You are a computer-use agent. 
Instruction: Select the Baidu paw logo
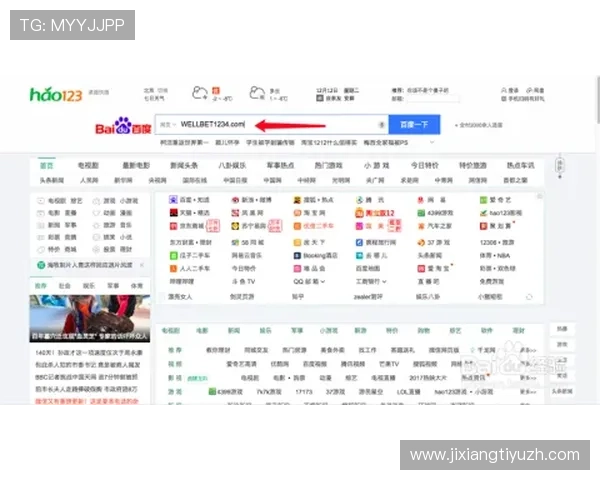123,126
